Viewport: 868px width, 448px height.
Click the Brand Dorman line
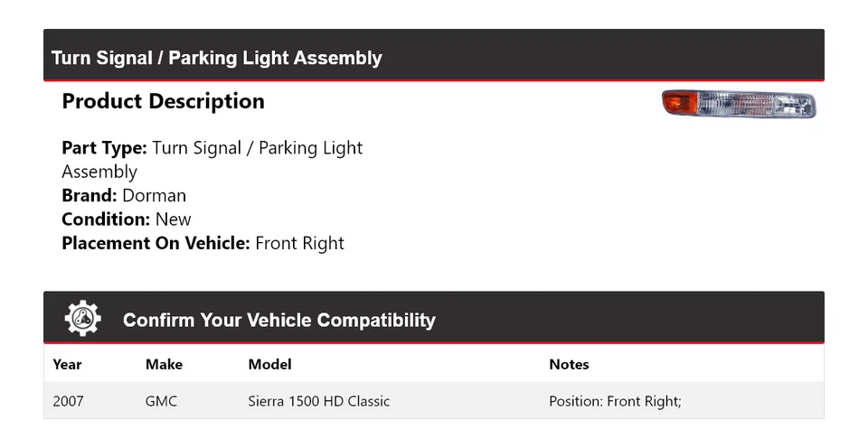[124, 195]
